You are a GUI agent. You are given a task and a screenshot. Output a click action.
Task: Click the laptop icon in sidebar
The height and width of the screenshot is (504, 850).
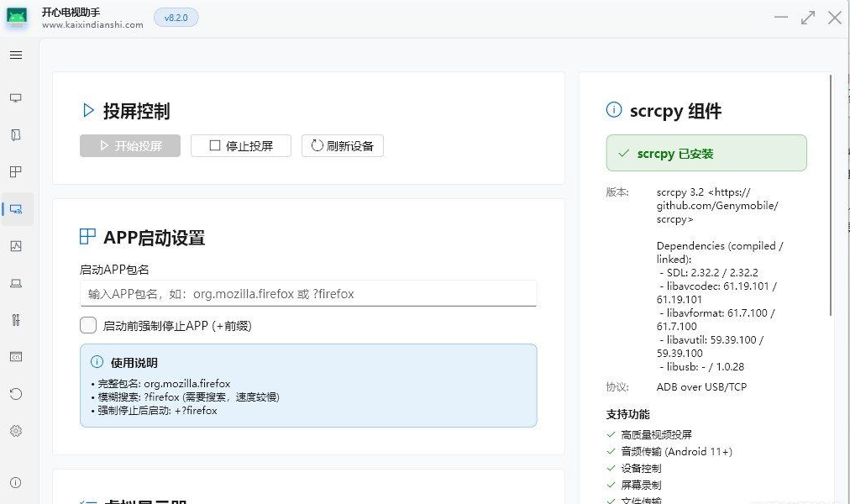16,283
